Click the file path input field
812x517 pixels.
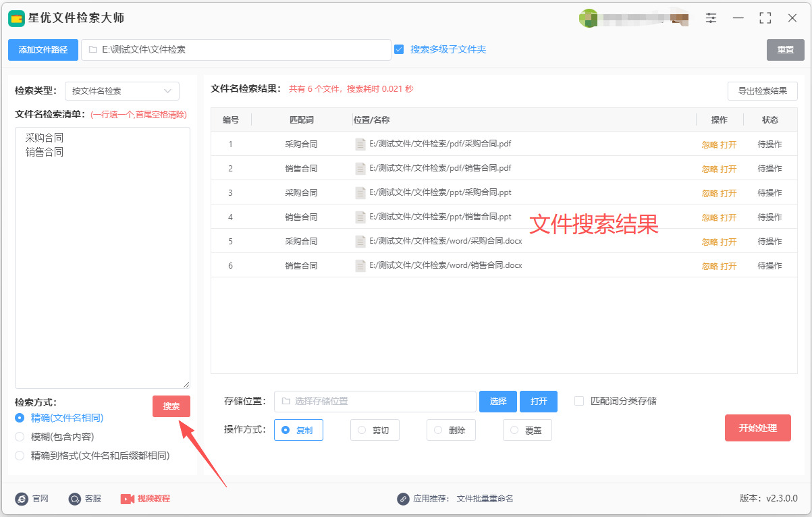[x=236, y=50]
